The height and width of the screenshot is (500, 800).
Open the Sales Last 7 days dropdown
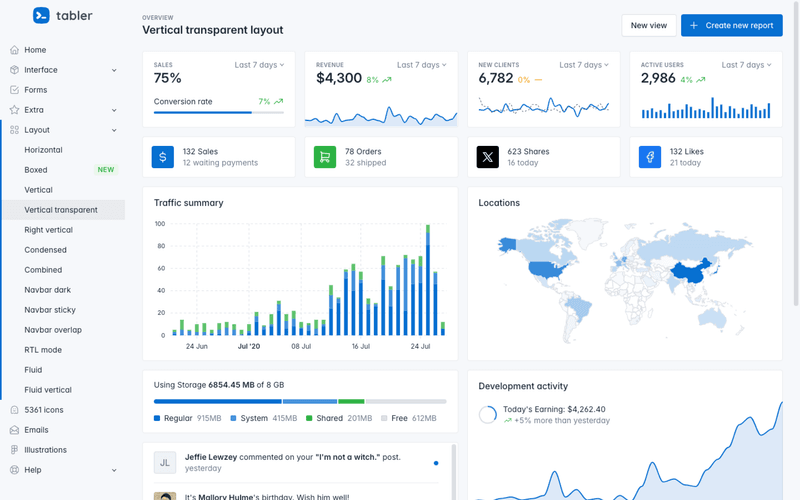pos(259,65)
